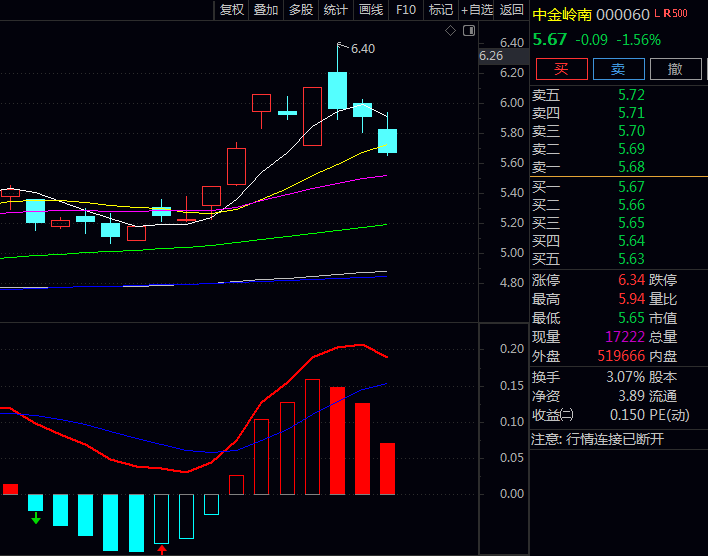Click the 6.26 price label on axis

tap(491, 56)
